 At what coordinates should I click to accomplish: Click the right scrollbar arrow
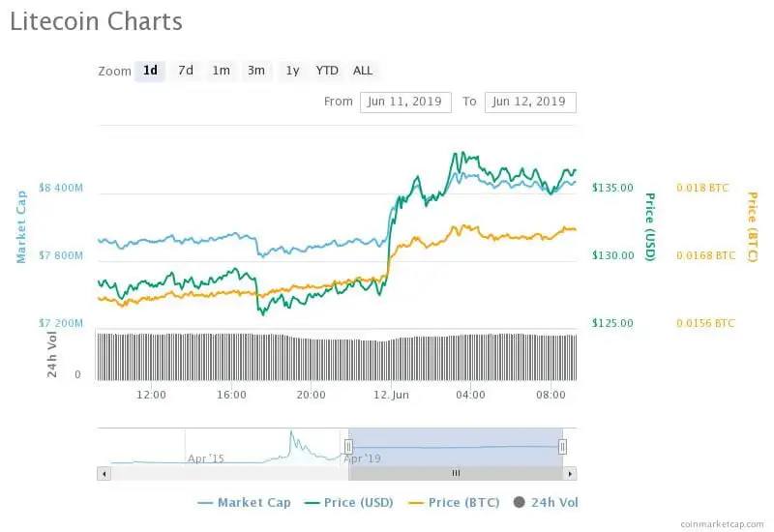[571, 473]
